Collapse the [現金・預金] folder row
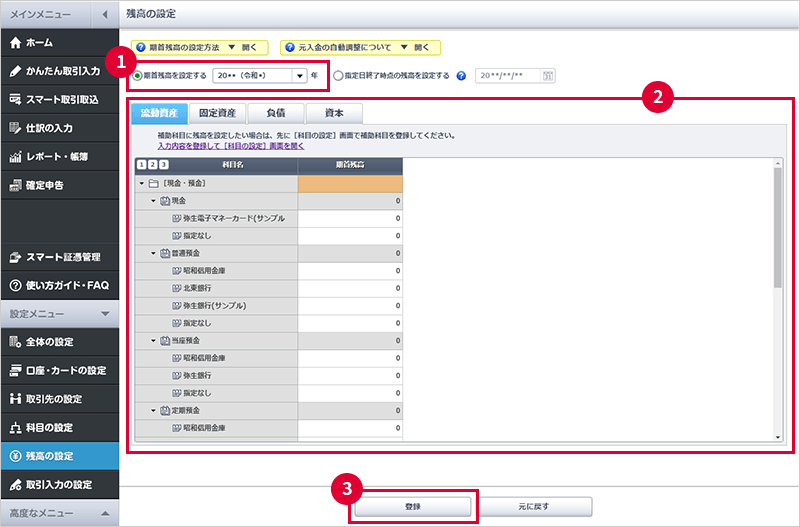800x527 pixels. 141,183
